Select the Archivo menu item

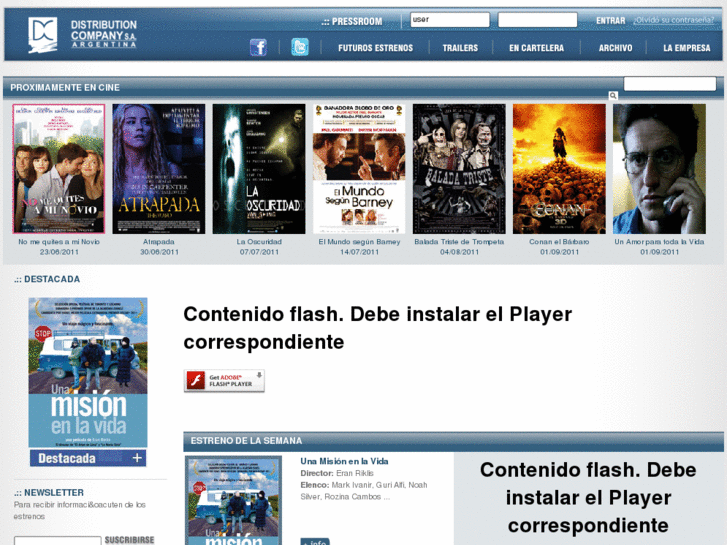(x=615, y=48)
